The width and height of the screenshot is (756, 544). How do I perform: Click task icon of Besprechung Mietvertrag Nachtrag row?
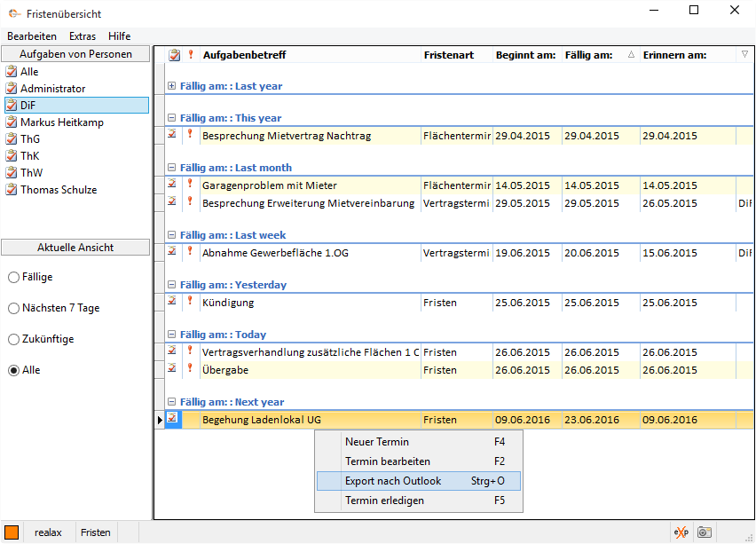pos(172,135)
